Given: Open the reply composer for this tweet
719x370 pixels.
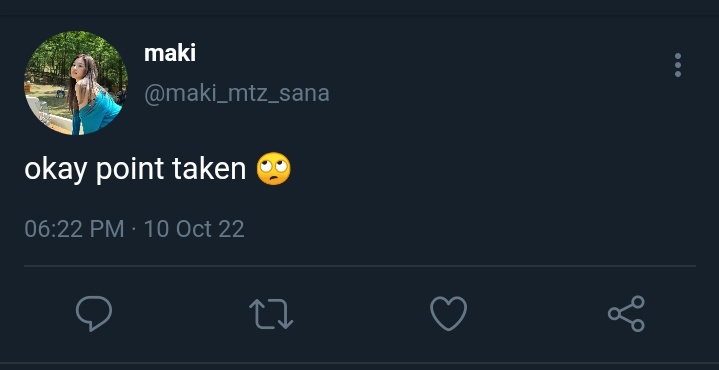Looking at the screenshot, I should 94,314.
